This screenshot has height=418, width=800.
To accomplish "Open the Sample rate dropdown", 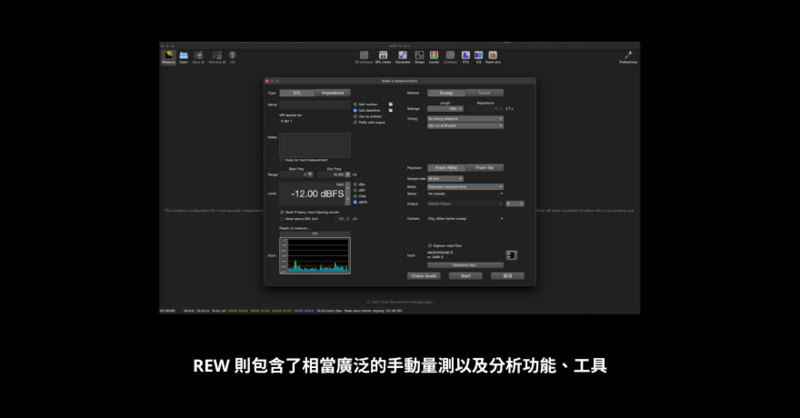I will (x=445, y=178).
